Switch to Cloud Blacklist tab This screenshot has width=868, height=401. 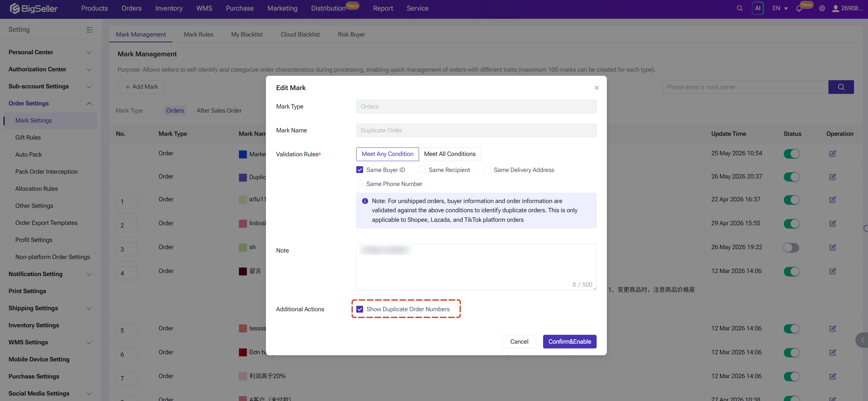300,34
